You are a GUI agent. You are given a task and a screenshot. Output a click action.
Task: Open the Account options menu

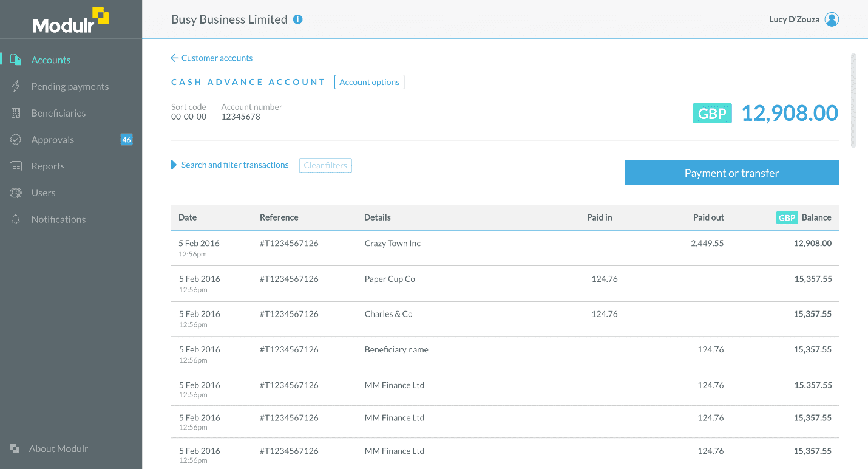[x=369, y=82]
